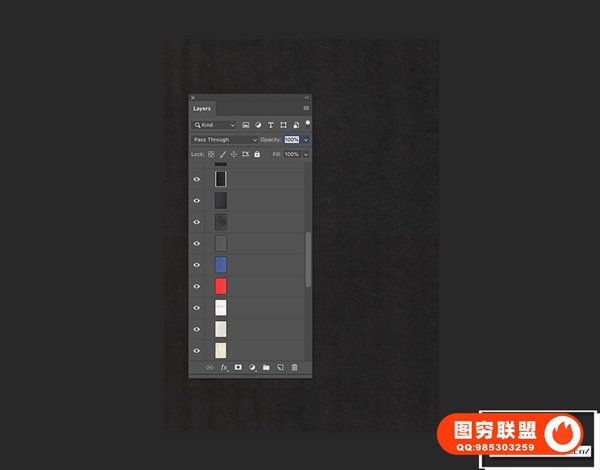600x470 pixels.
Task: Add a layer style with fx icon
Action: pyautogui.click(x=224, y=368)
